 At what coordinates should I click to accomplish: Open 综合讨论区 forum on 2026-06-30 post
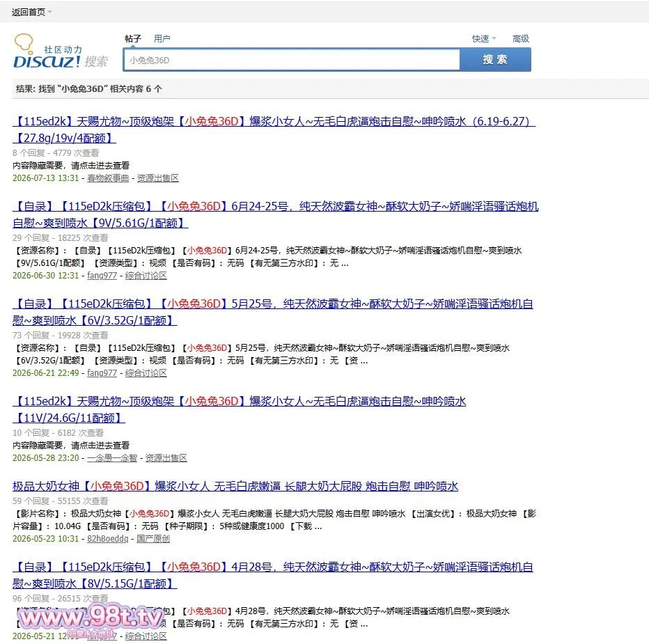coord(146,275)
